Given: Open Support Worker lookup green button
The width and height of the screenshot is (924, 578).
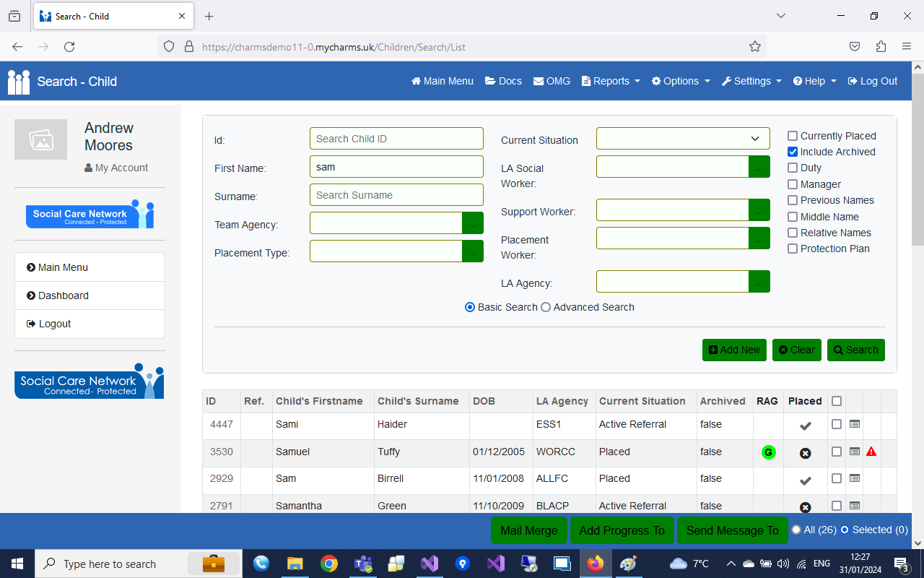Looking at the screenshot, I should click(759, 210).
